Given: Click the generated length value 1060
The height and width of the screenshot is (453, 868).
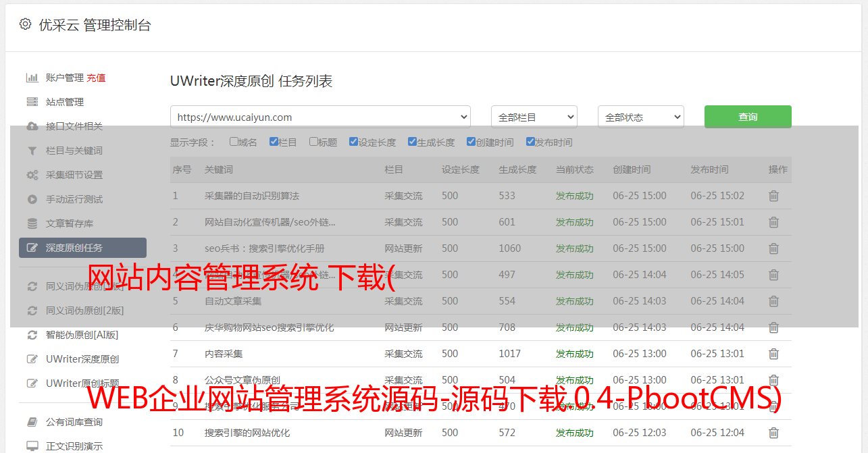Looking at the screenshot, I should tap(510, 248).
